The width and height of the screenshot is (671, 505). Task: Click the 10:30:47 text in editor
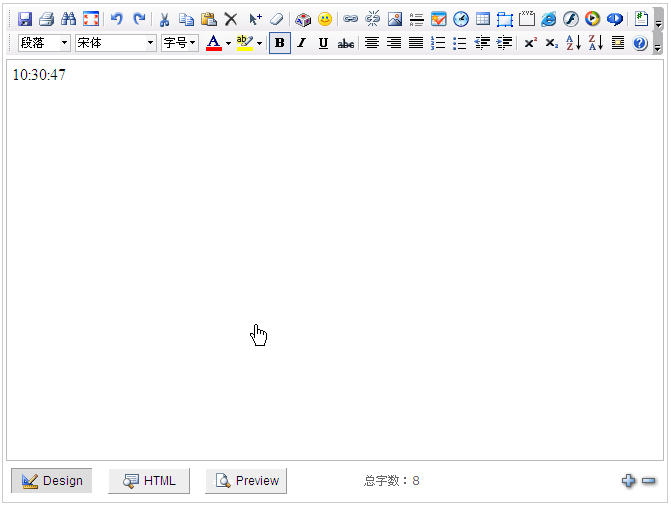(39, 75)
